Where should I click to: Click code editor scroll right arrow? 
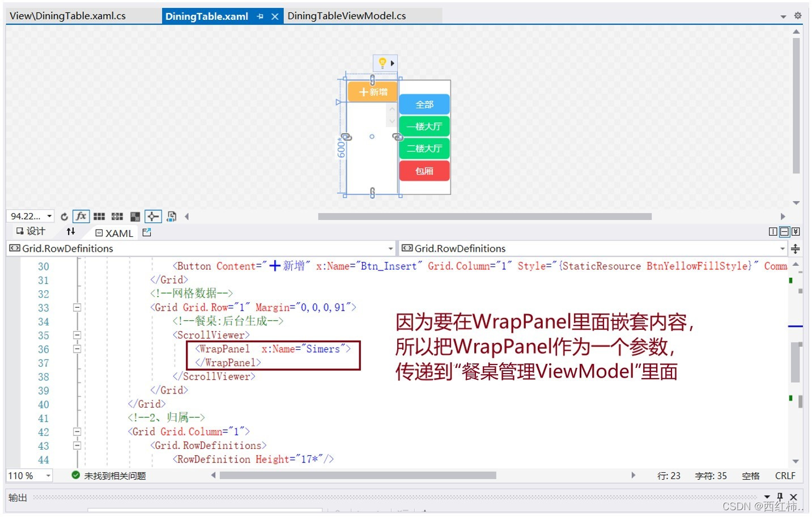[633, 476]
